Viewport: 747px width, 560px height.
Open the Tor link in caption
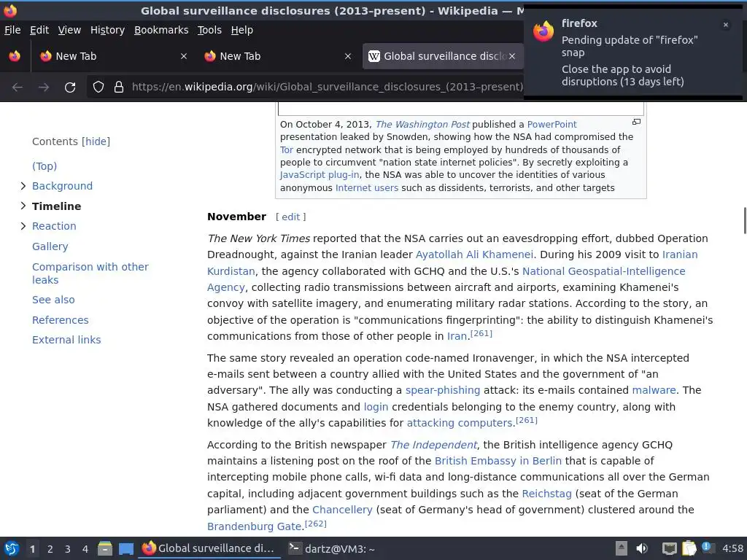[286, 150]
